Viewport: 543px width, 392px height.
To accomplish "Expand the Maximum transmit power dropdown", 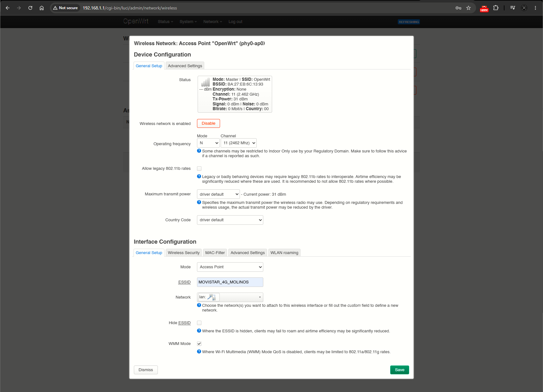I will [x=218, y=194].
